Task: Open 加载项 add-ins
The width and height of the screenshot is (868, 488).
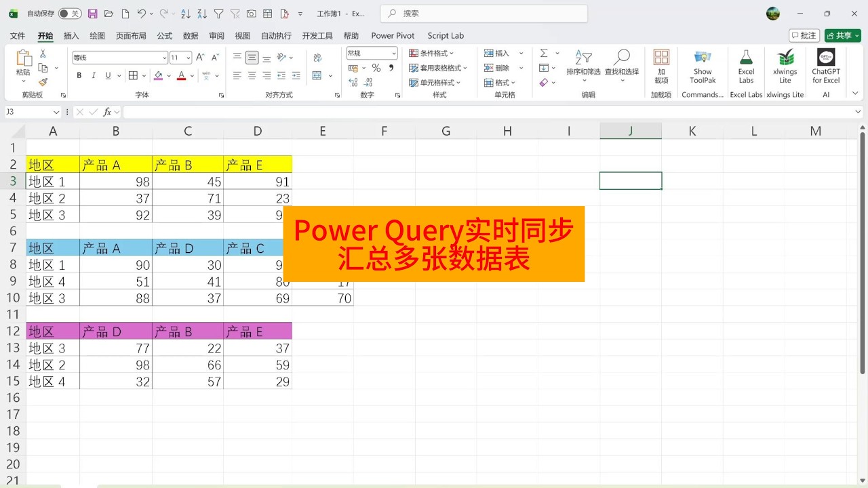Action: tap(661, 66)
